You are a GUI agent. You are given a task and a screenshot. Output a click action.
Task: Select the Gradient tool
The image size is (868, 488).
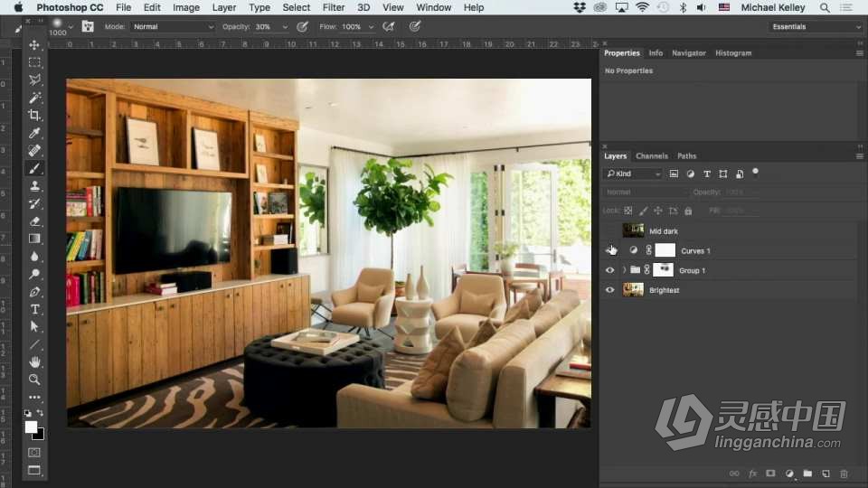tap(34, 239)
